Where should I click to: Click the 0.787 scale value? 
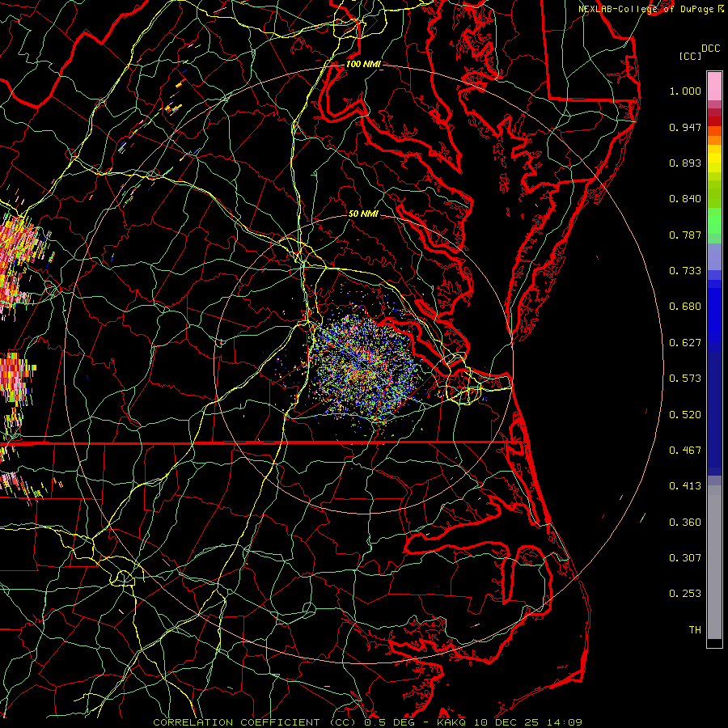tap(685, 235)
